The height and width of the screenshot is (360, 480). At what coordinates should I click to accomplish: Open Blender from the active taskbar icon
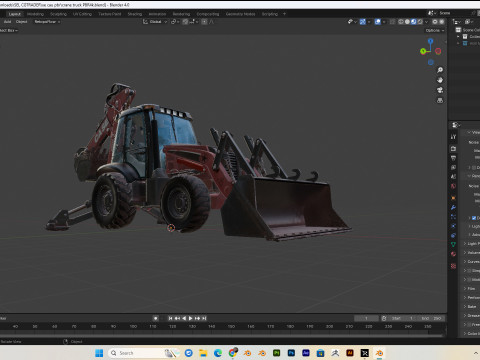tap(379, 353)
